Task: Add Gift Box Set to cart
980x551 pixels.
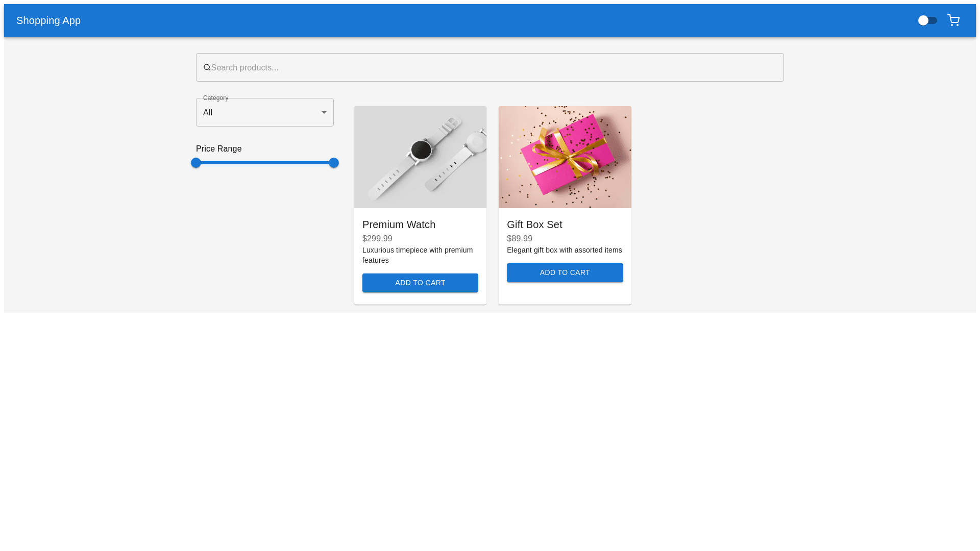Action: tap(565, 272)
